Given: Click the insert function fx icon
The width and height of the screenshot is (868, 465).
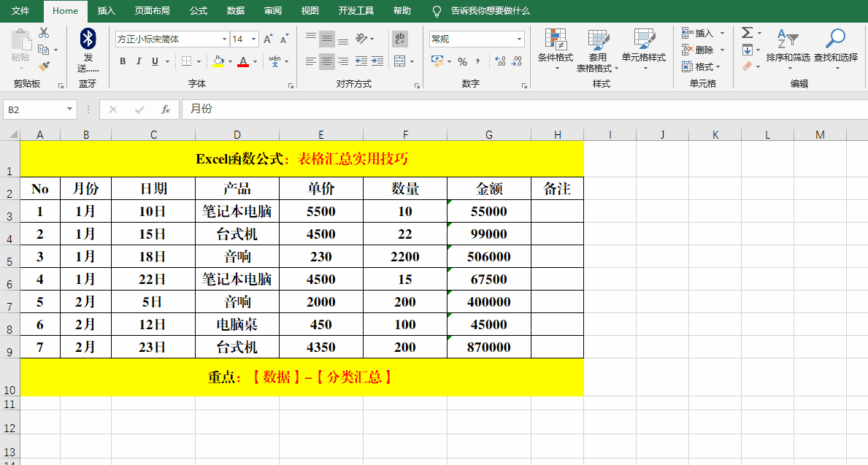Looking at the screenshot, I should coord(166,109).
